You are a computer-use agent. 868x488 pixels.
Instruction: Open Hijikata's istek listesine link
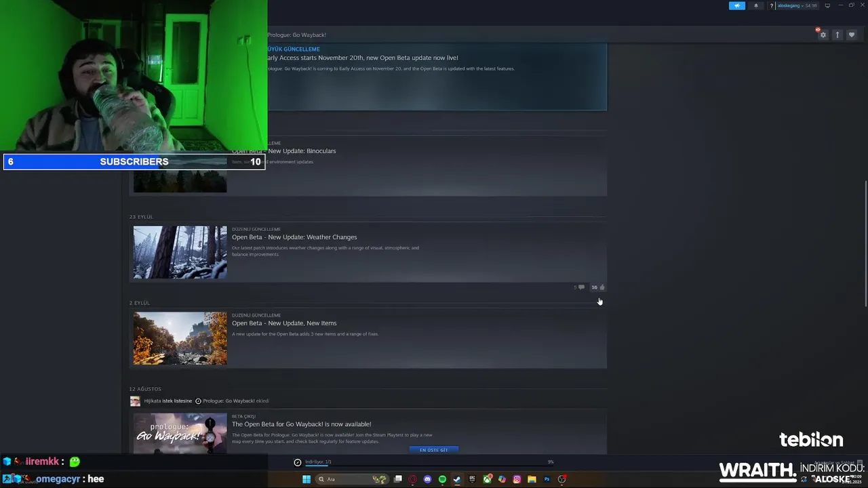[x=177, y=401]
